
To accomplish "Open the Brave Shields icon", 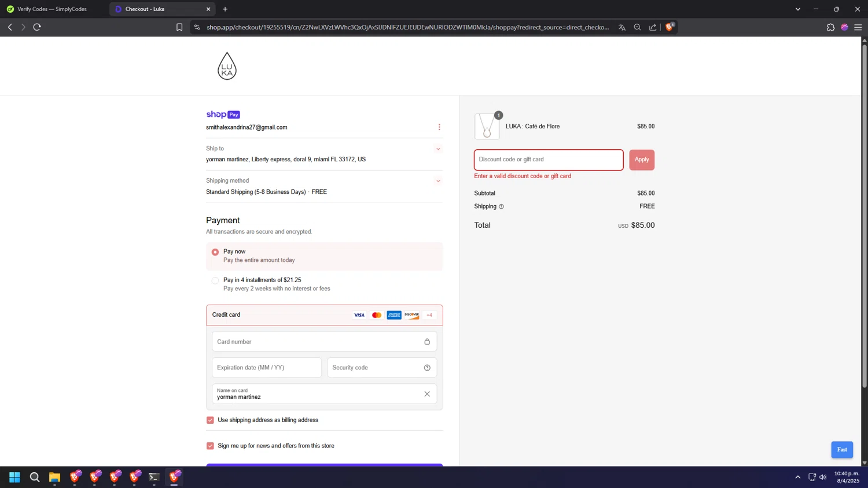I will pyautogui.click(x=670, y=27).
